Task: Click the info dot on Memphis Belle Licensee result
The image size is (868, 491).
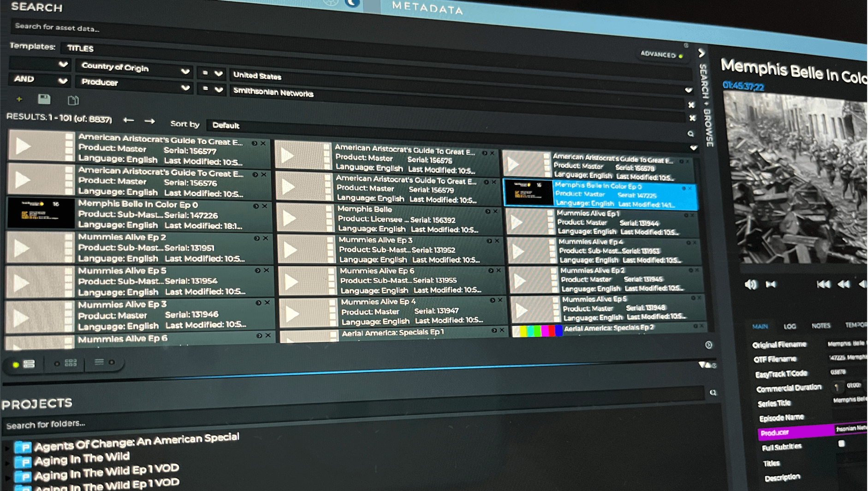Action: click(x=488, y=211)
